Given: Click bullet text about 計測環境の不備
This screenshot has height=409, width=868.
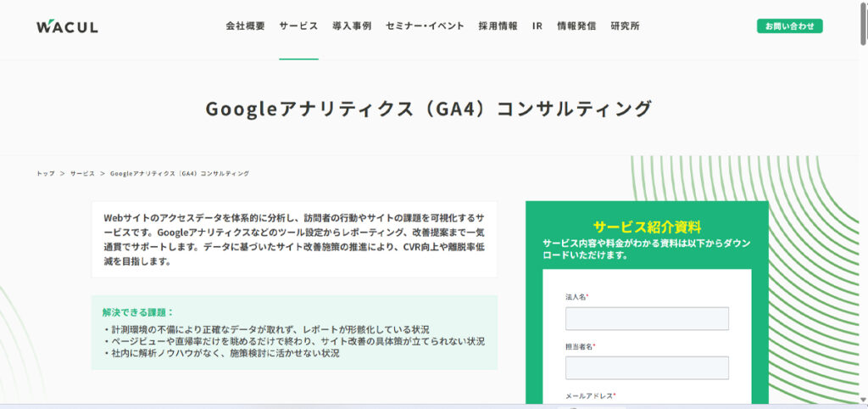Looking at the screenshot, I should [x=265, y=330].
